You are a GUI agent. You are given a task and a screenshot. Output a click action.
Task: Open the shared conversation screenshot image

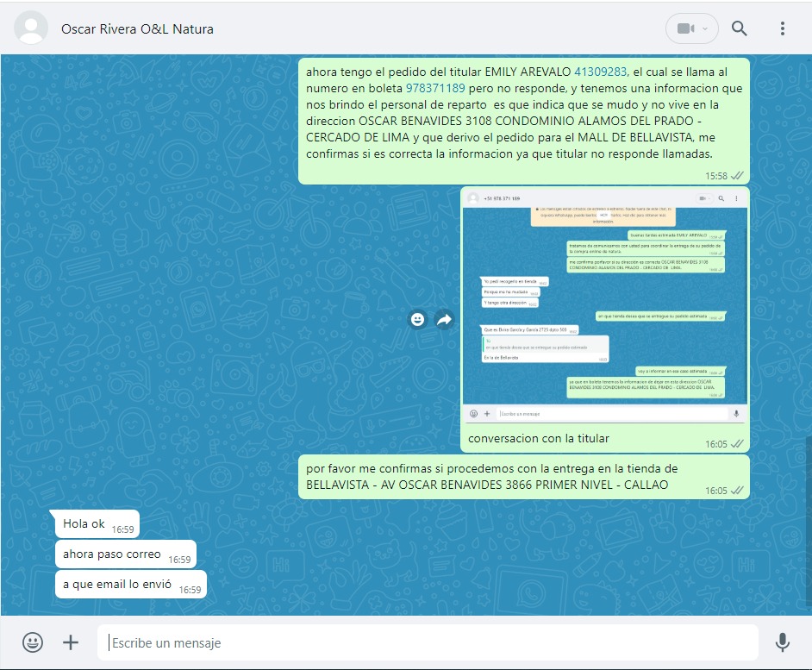click(x=604, y=306)
